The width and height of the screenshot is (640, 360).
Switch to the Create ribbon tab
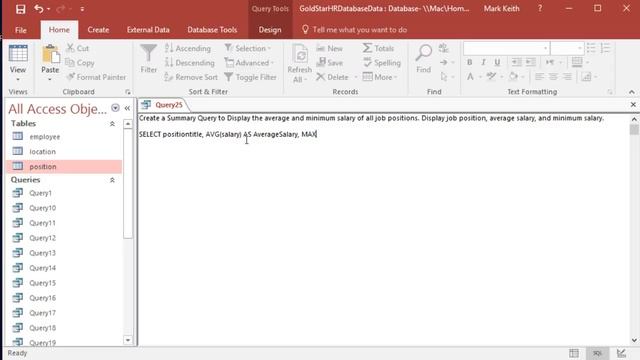point(98,30)
